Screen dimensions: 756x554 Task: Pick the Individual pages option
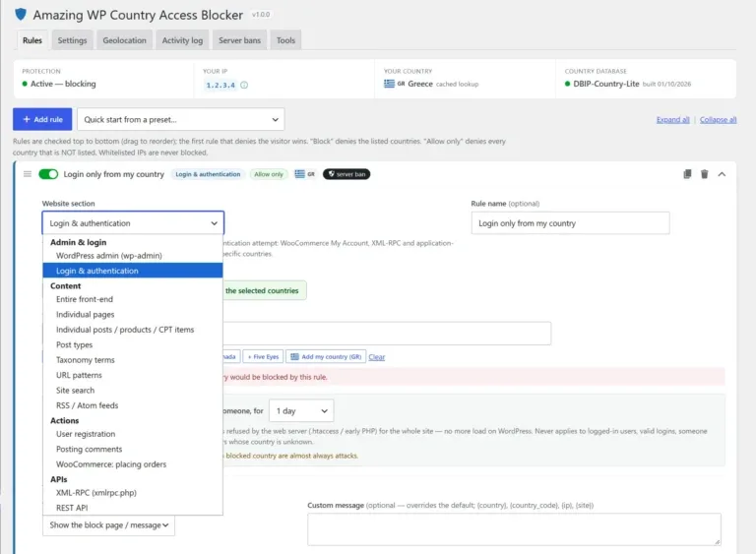pos(133,314)
